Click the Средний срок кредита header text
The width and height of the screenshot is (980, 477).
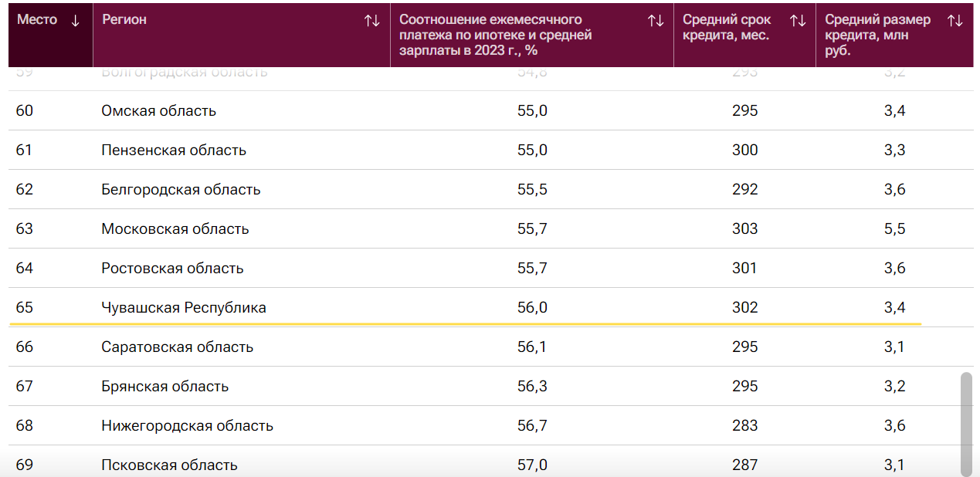(x=727, y=28)
